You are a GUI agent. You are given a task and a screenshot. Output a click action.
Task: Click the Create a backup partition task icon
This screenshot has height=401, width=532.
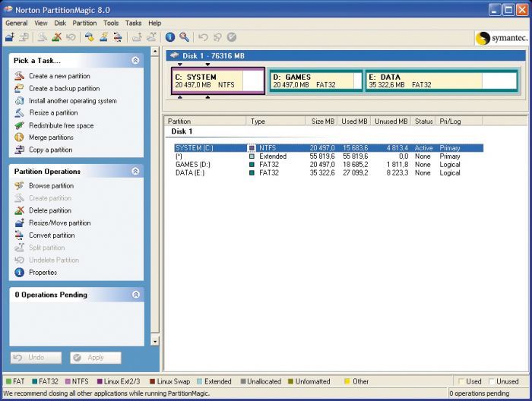coord(19,88)
